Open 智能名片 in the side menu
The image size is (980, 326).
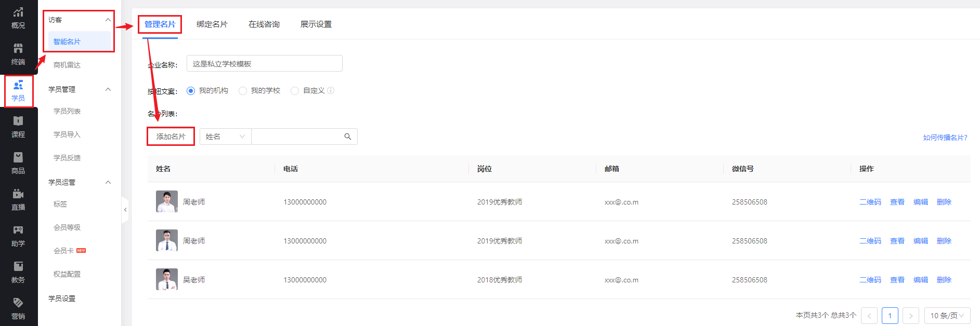pos(67,42)
